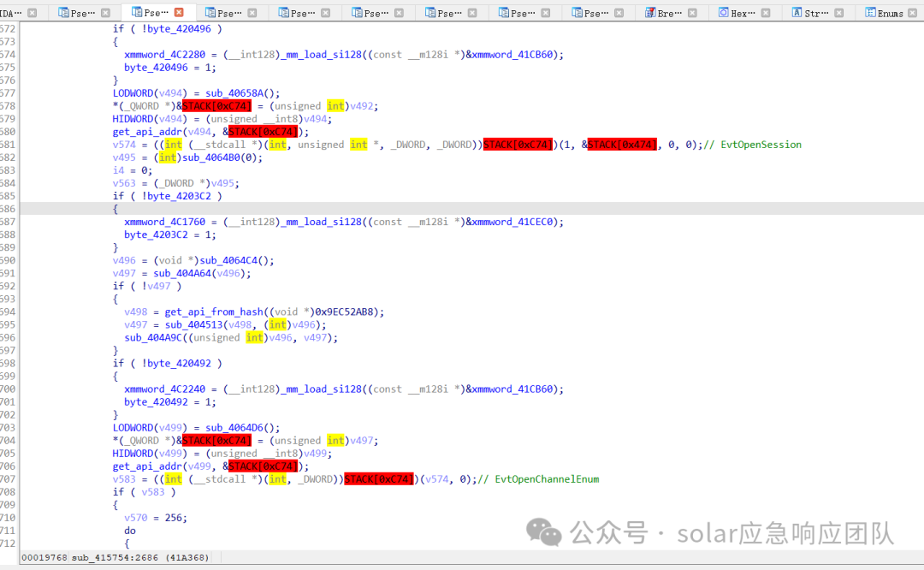
Task: Select _mm_load_si128 on line 574
Action: tap(321, 54)
